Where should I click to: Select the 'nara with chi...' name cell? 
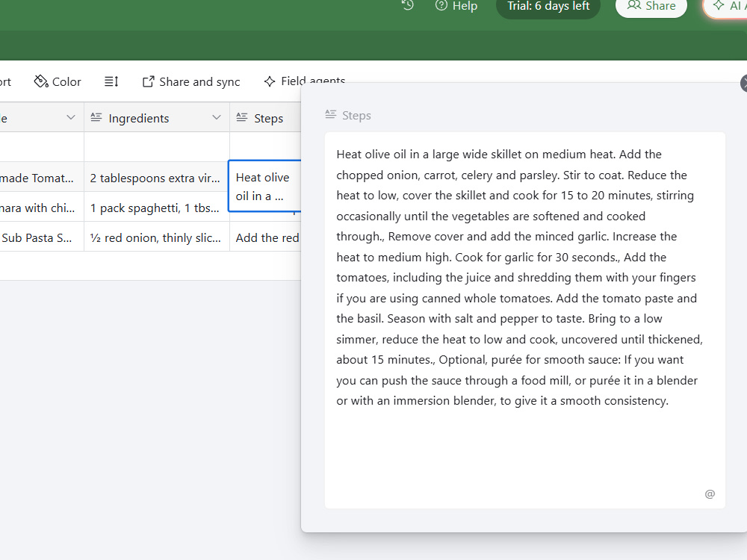(42, 208)
